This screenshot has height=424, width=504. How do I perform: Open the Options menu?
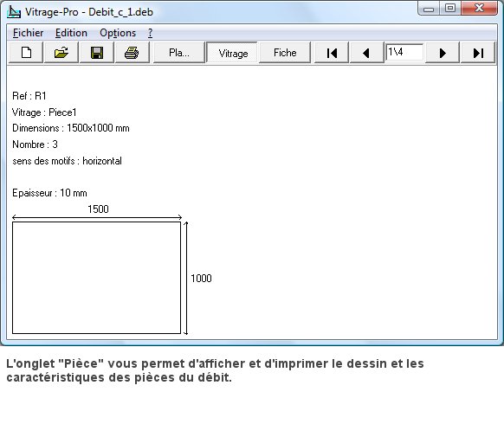pyautogui.click(x=118, y=33)
